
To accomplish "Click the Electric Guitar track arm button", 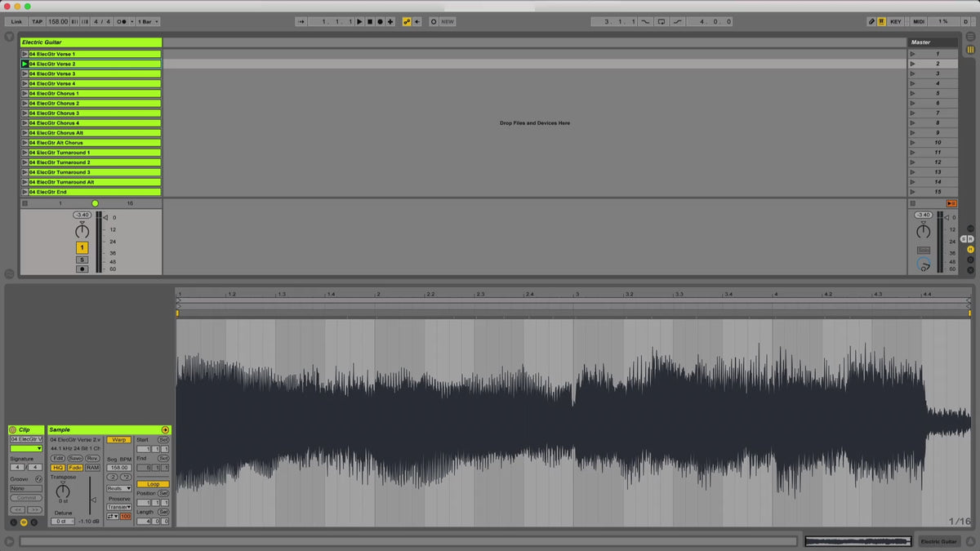I will click(x=82, y=269).
